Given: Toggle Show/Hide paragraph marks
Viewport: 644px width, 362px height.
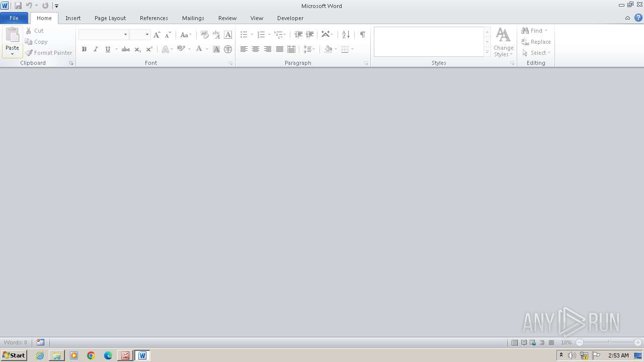Looking at the screenshot, I should (362, 35).
